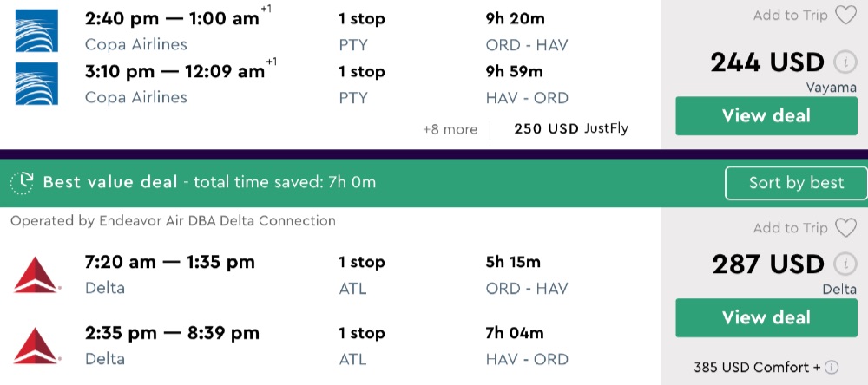Click the Sort by best button
868x385 pixels.
(796, 183)
